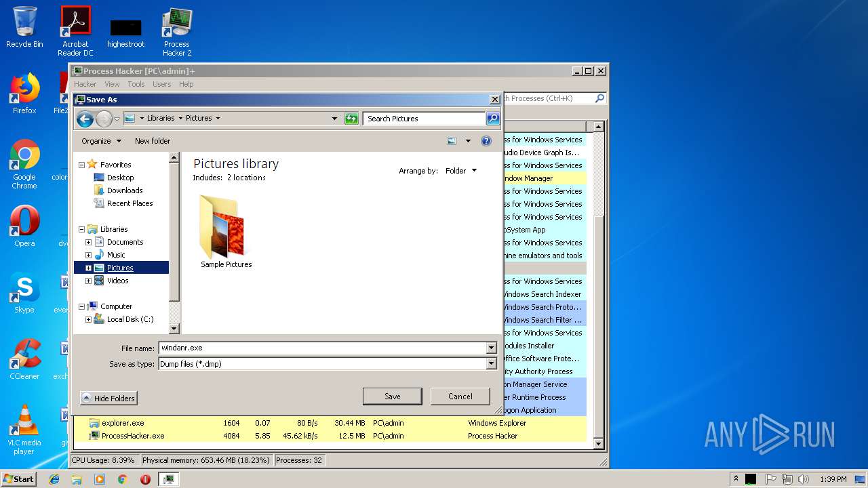Open the Users menu in Process Hacker

[x=161, y=84]
